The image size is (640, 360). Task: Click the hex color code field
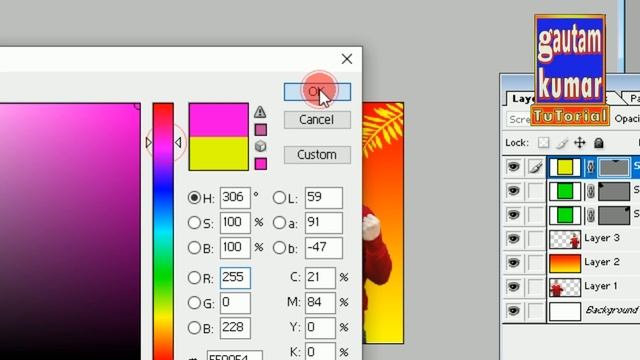pyautogui.click(x=235, y=356)
